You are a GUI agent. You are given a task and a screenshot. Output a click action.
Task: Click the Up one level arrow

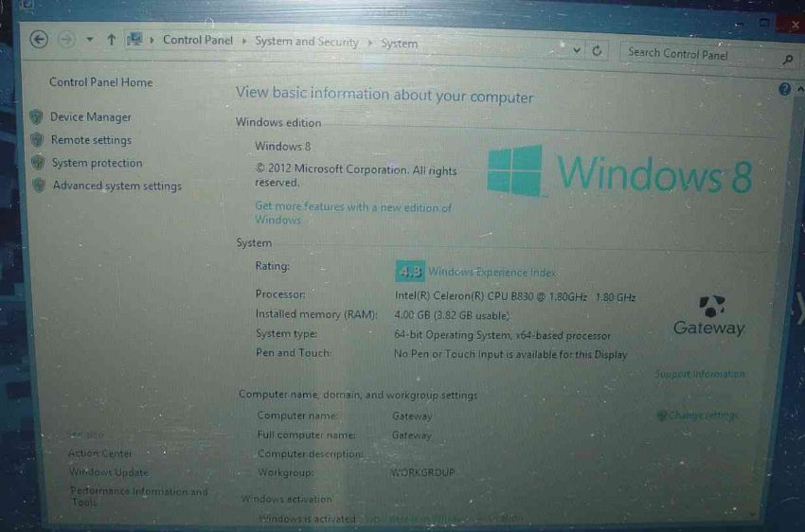click(x=111, y=40)
